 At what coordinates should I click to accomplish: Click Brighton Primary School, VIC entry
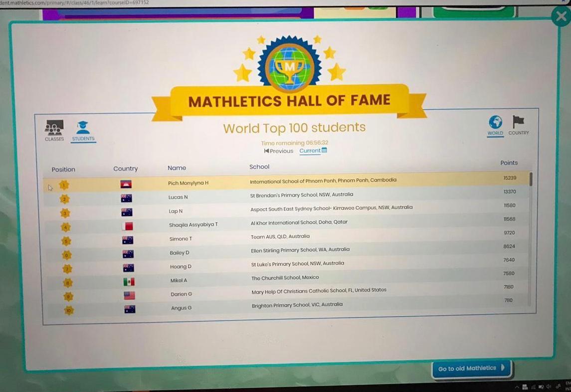[297, 305]
